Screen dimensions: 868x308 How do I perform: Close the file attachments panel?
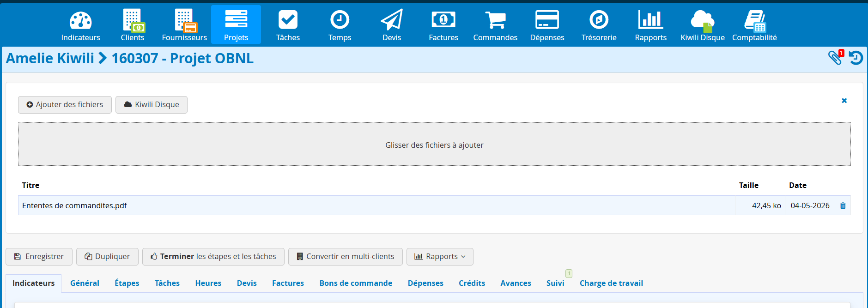click(844, 101)
